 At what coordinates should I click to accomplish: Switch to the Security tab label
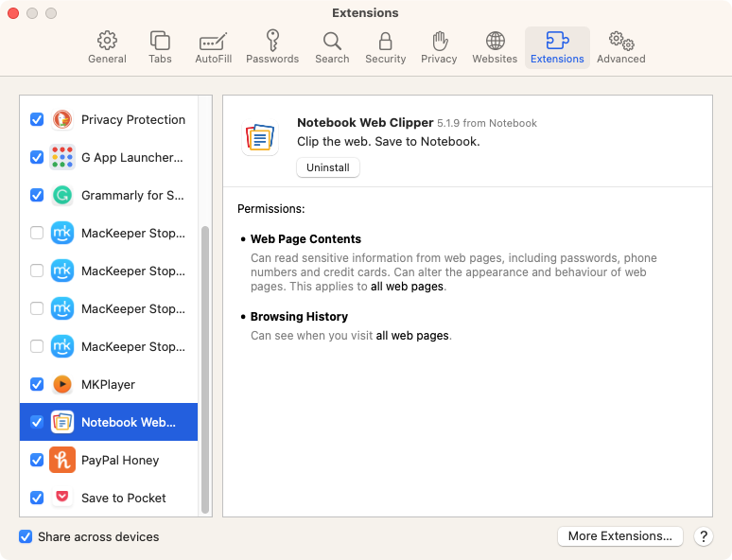pyautogui.click(x=386, y=59)
